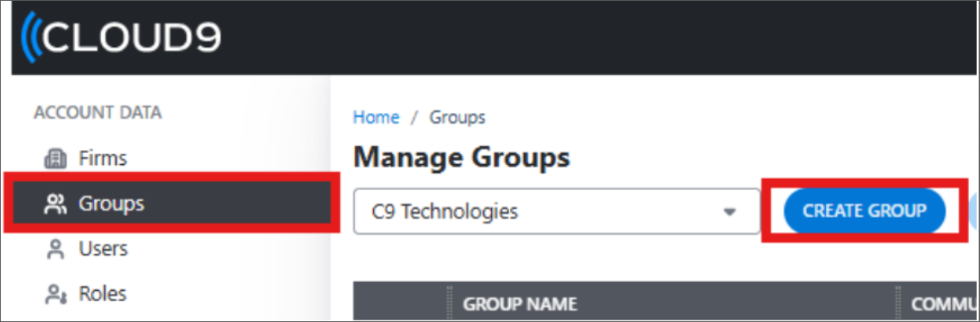The width and height of the screenshot is (980, 322).
Task: Click the grip handle before GROUP NAME
Action: point(450,303)
